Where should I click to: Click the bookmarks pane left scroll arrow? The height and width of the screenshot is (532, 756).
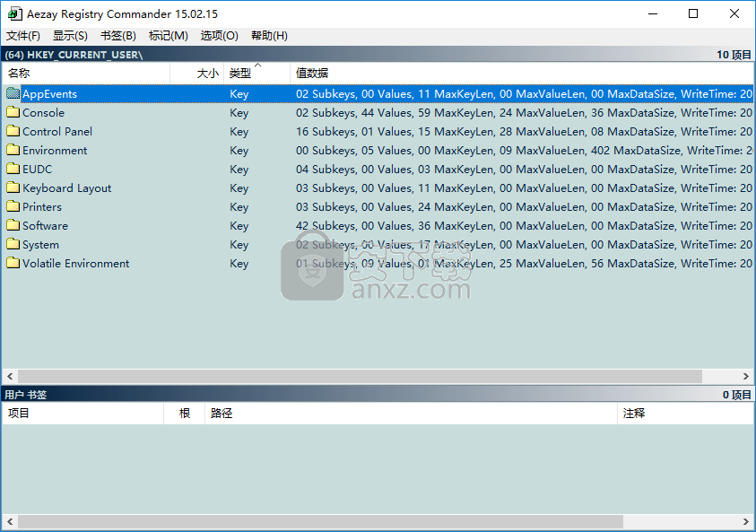(10, 521)
